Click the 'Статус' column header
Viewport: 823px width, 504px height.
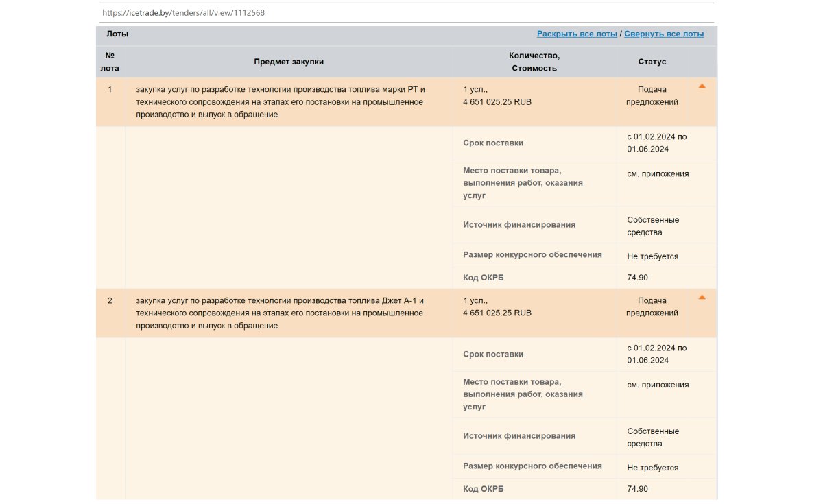point(652,62)
